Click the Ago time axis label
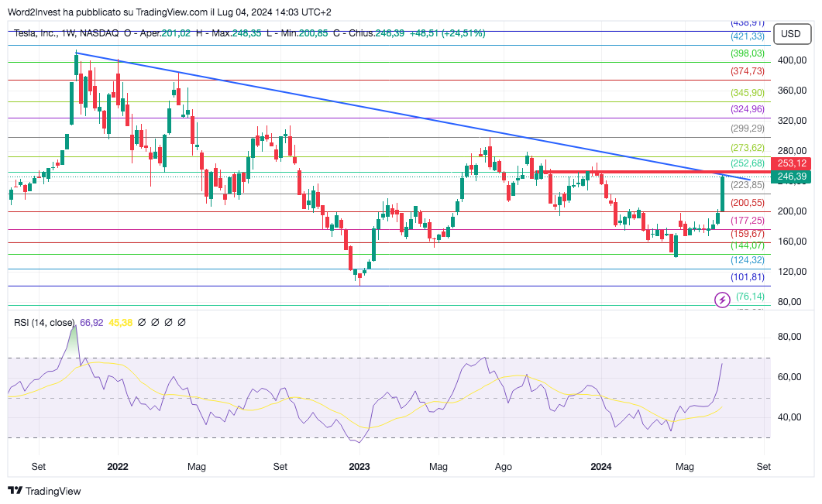 tap(504, 466)
